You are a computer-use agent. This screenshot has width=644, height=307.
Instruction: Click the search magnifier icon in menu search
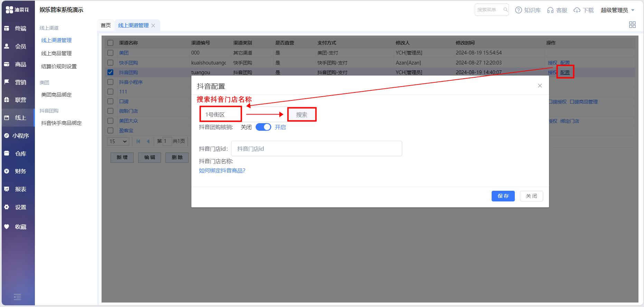[505, 10]
